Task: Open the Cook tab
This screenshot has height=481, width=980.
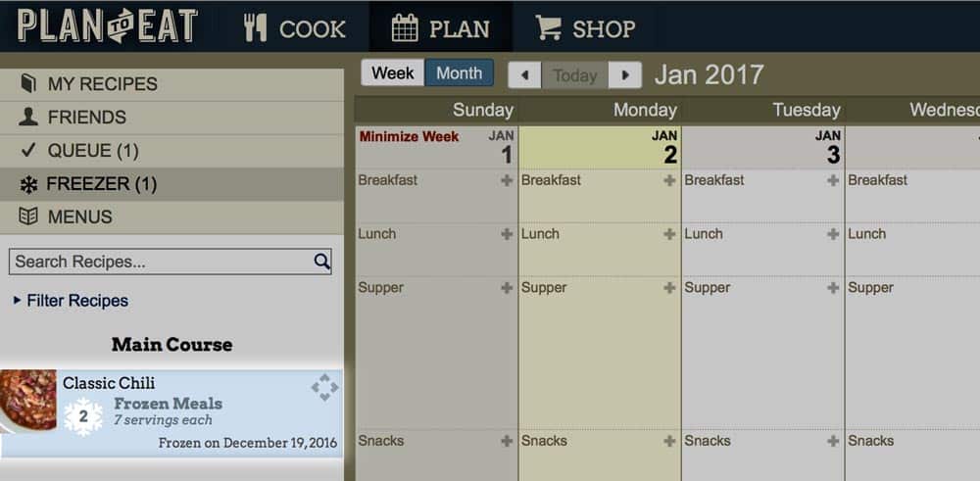Action: point(294,27)
